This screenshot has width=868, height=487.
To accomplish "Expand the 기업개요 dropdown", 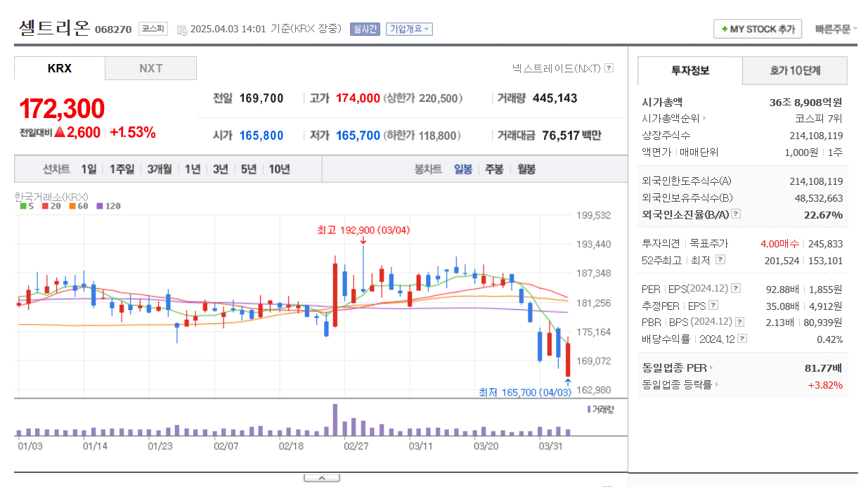I will (x=409, y=29).
